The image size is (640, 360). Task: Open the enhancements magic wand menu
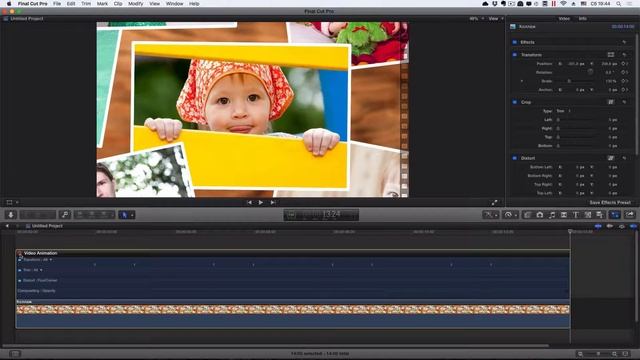(x=490, y=215)
